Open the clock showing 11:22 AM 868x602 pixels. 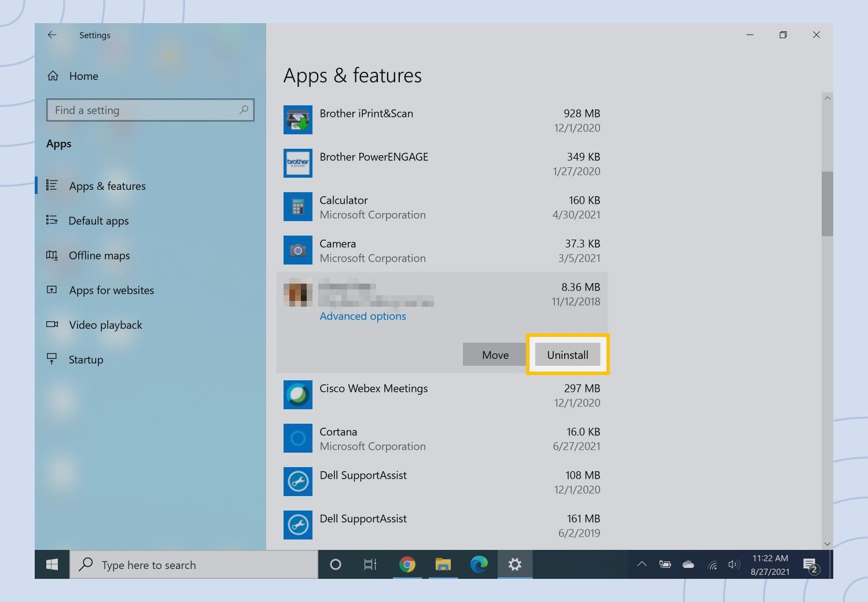(770, 564)
